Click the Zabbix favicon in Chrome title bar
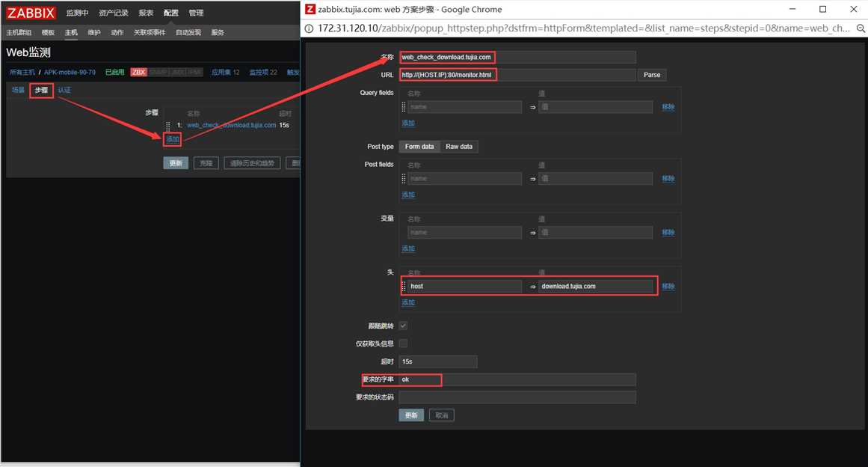Viewport: 868px width, 467px height. pos(310,9)
